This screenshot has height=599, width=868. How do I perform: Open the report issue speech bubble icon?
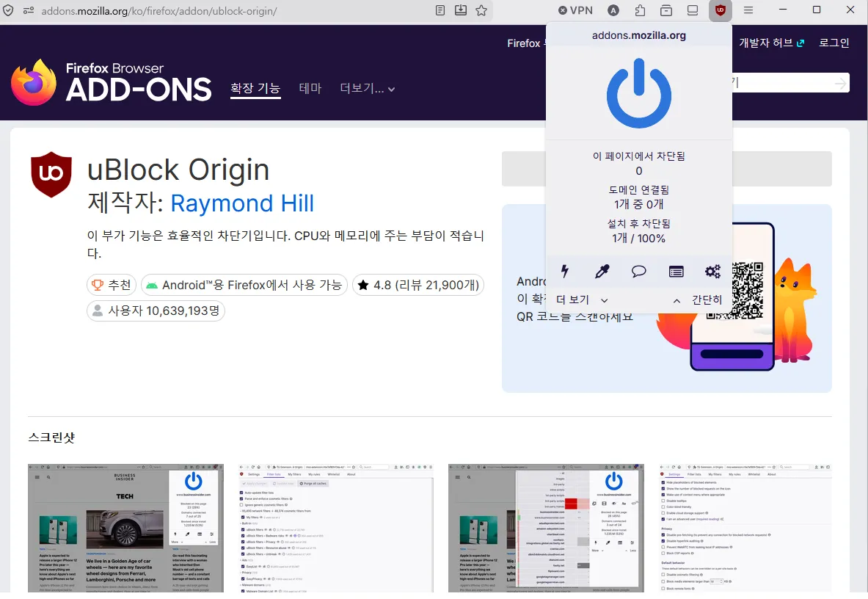pos(639,272)
